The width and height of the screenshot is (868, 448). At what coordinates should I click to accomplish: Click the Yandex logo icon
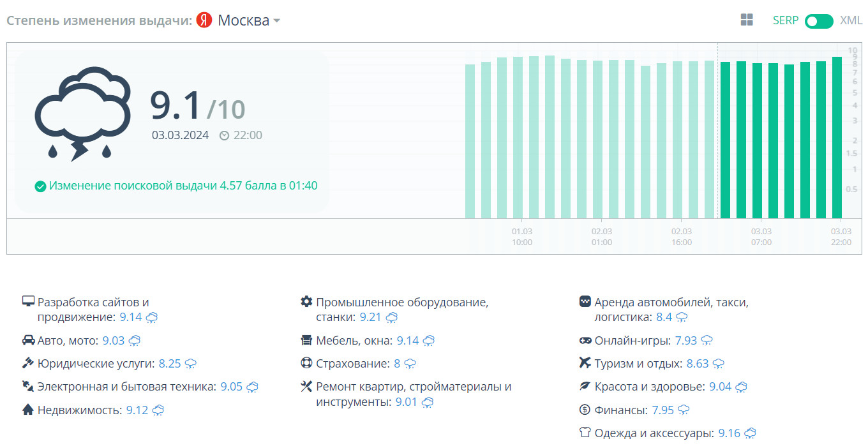pyautogui.click(x=204, y=20)
